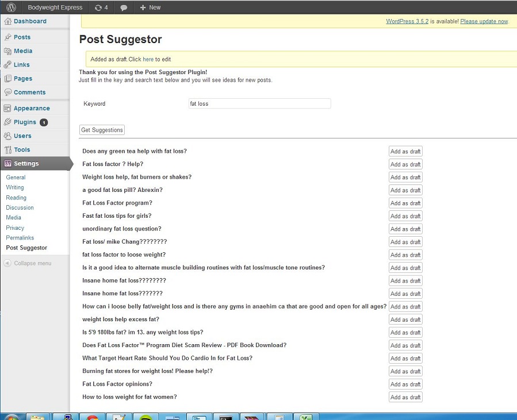The width and height of the screenshot is (517, 420).
Task: Add 'Fast fat loss tips for girls?' as draft
Action: [x=405, y=216]
